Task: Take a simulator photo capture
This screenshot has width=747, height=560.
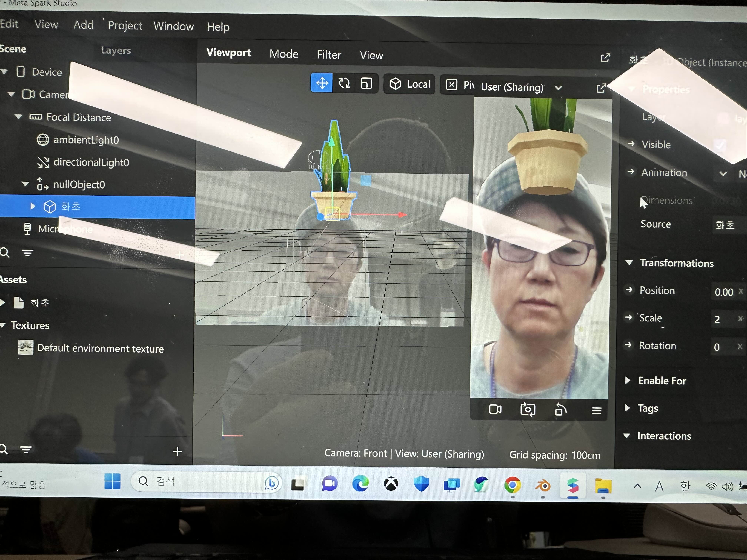Action: pyautogui.click(x=527, y=409)
